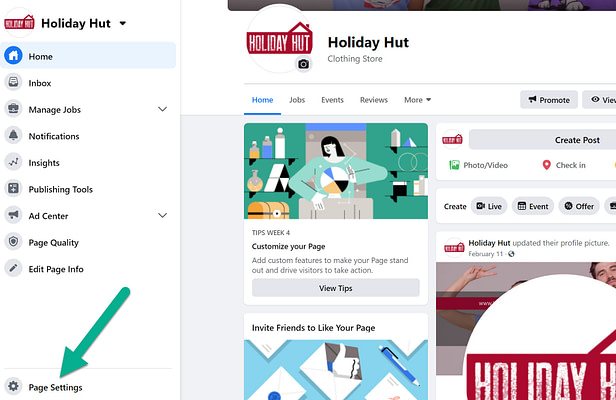Click the Promote button
This screenshot has width=616, height=400.
tap(549, 100)
